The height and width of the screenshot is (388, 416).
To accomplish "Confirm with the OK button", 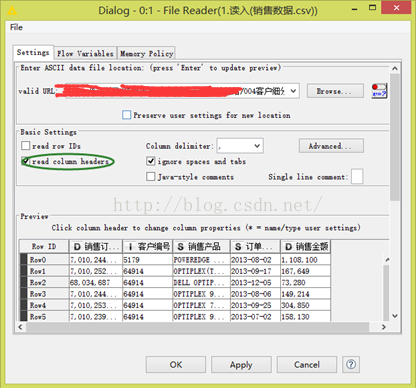I will (176, 364).
